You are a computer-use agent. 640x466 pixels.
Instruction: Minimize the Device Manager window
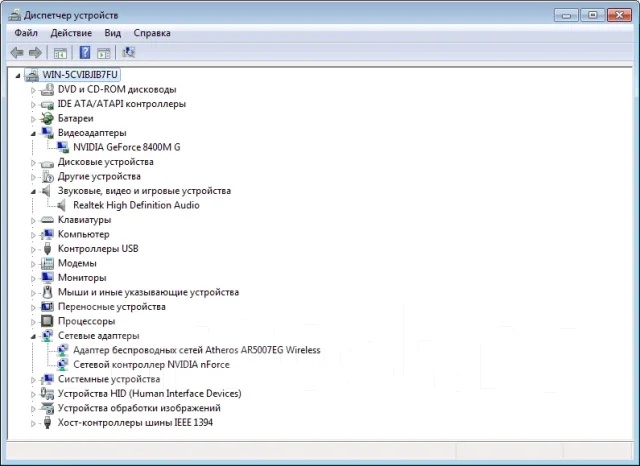tap(566, 15)
